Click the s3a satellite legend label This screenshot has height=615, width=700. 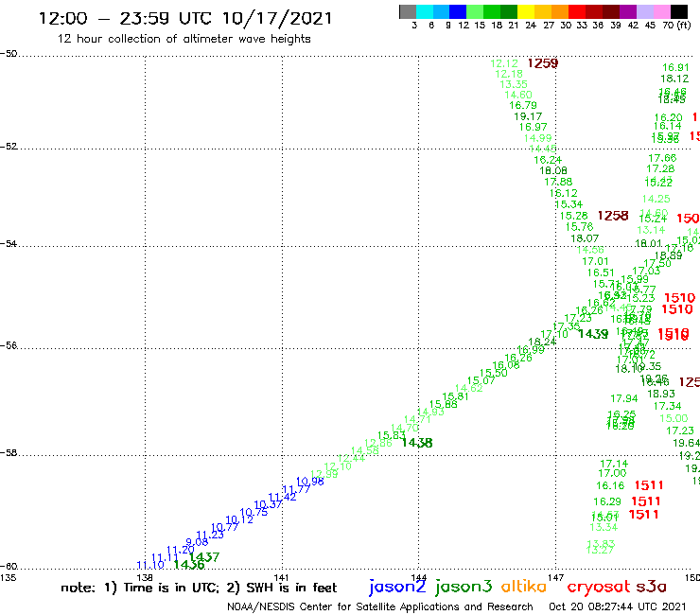pos(651,587)
